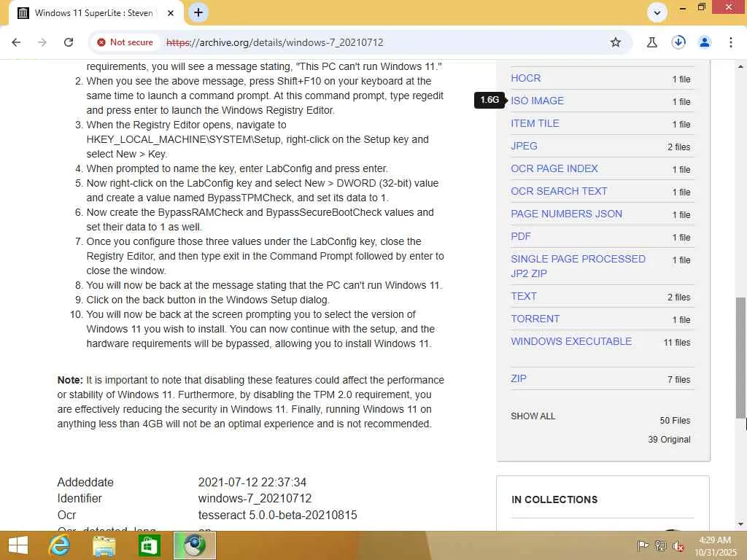Click the page vertical scrollbar thumb
747x560 pixels.
tap(740, 358)
